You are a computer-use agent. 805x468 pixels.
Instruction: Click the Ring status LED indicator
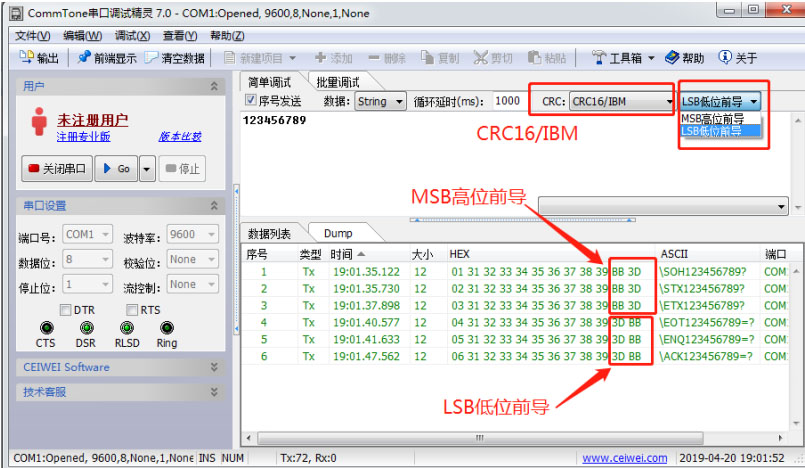point(167,328)
